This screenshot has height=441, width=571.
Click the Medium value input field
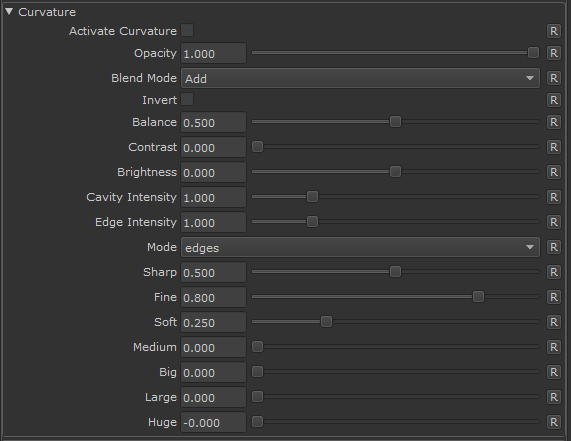pos(213,347)
